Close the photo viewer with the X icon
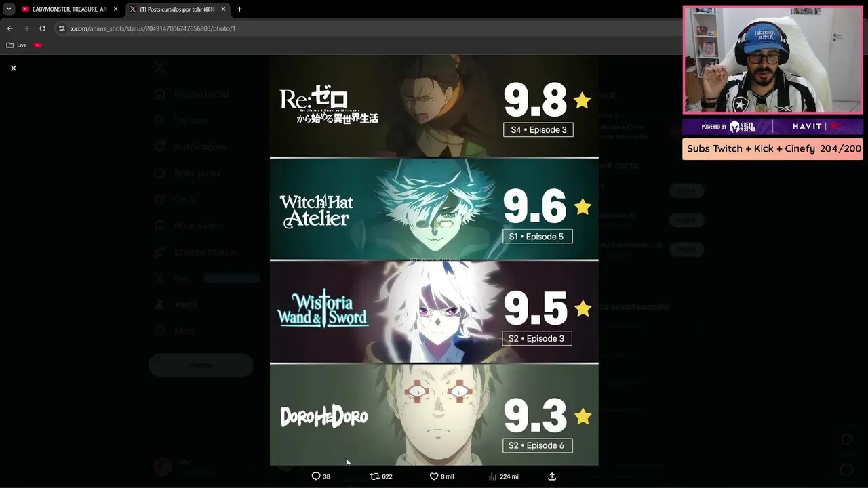This screenshot has width=868, height=488. 14,68
